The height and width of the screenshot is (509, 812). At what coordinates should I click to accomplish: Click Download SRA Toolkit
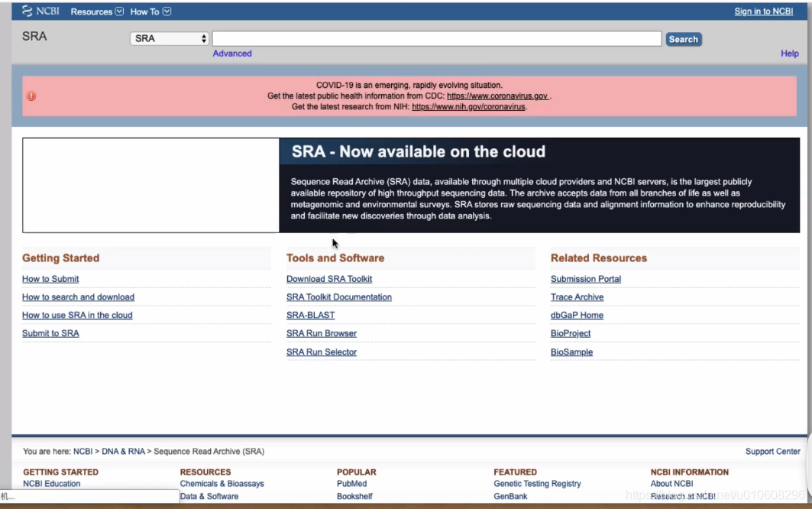click(x=328, y=279)
